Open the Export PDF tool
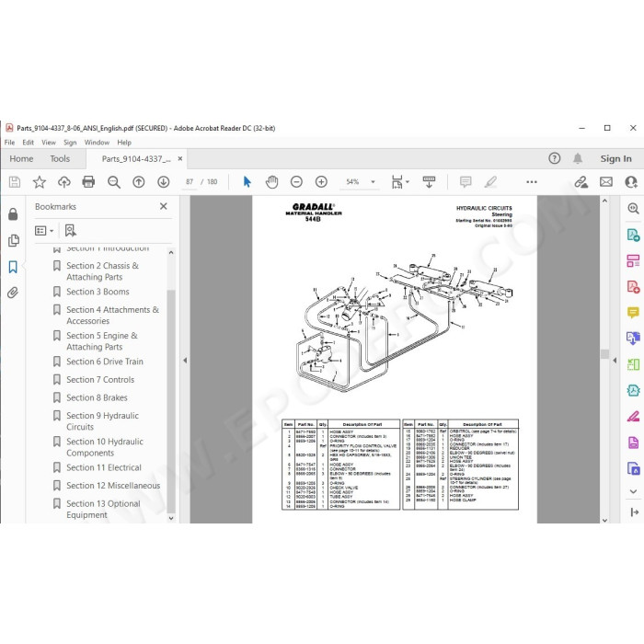The height and width of the screenshot is (644, 644). pyautogui.click(x=633, y=236)
